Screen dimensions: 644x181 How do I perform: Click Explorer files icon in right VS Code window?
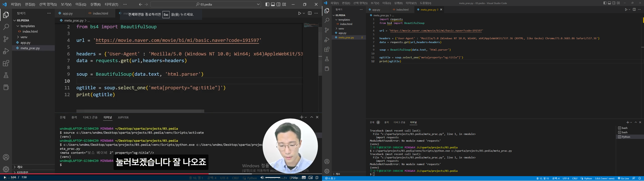[327, 11]
